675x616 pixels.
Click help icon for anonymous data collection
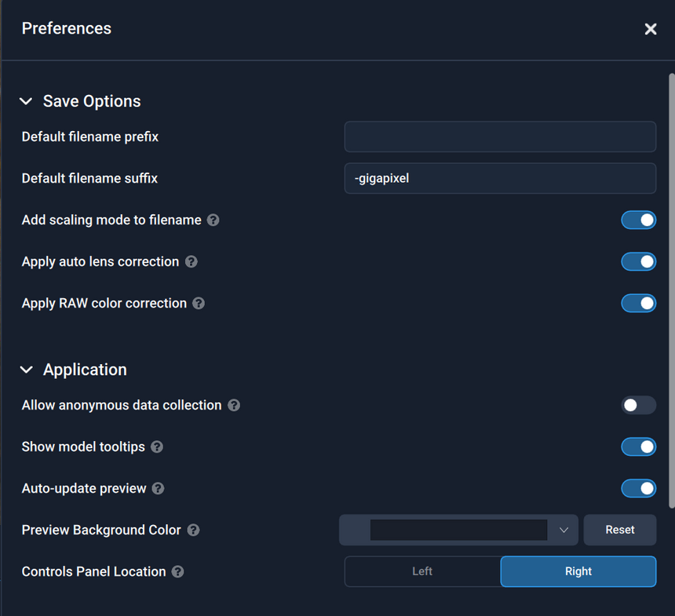point(234,406)
